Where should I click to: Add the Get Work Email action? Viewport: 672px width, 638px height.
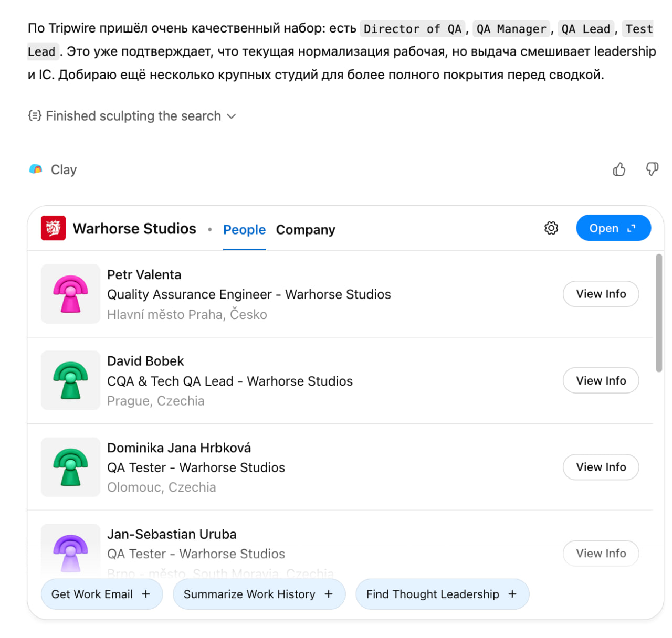pyautogui.click(x=101, y=594)
